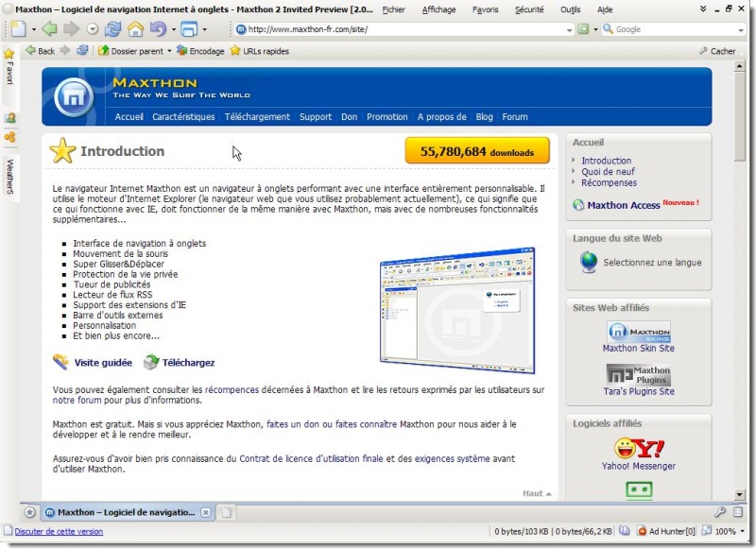Click the small refresh icon on the secondary toolbar
756x549 pixels.
pos(82,50)
